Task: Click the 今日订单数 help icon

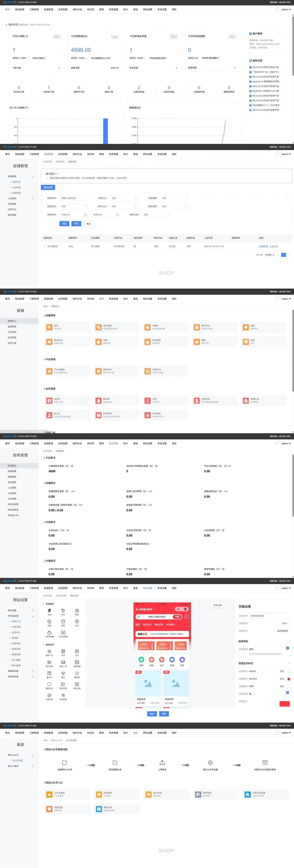Action: (27, 36)
